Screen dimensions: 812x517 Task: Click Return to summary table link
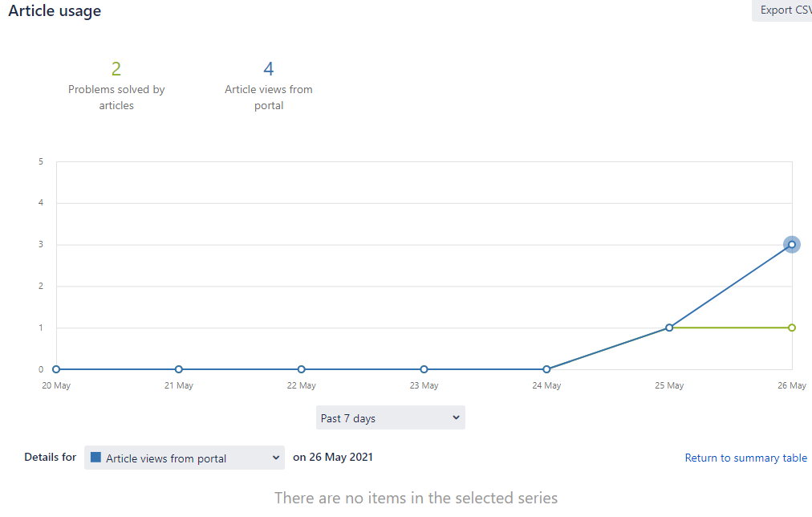click(x=745, y=458)
